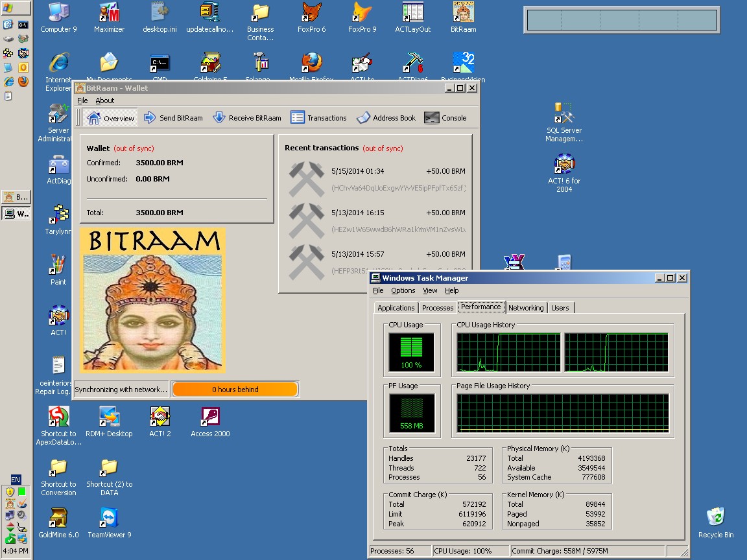
Task: Select the ACT! 2 desktop icon
Action: point(160,421)
